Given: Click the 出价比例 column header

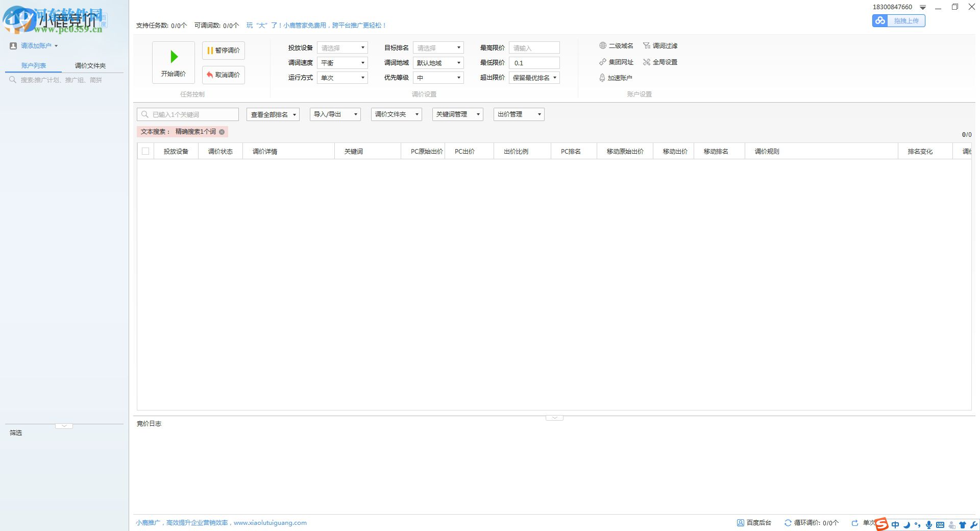Looking at the screenshot, I should (522, 151).
